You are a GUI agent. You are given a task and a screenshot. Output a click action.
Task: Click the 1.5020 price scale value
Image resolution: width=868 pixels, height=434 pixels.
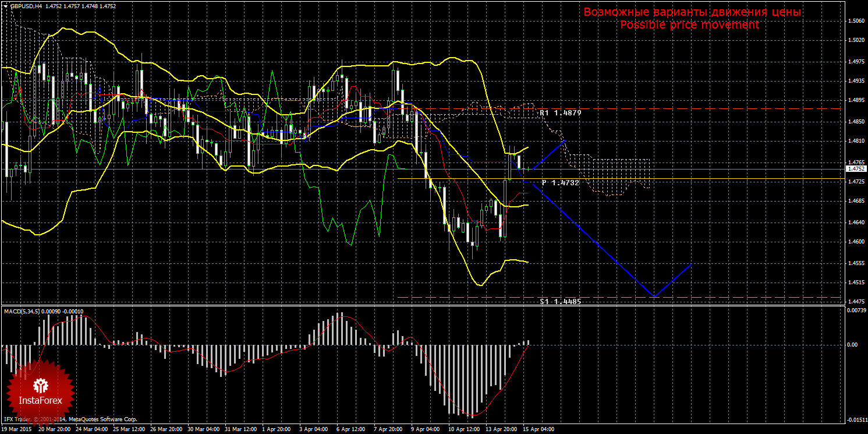coord(856,40)
